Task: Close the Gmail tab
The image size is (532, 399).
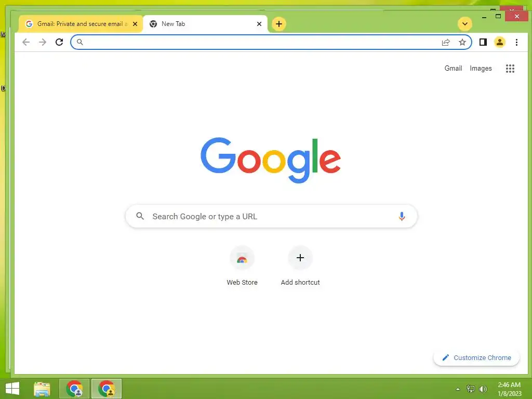Action: [135, 24]
